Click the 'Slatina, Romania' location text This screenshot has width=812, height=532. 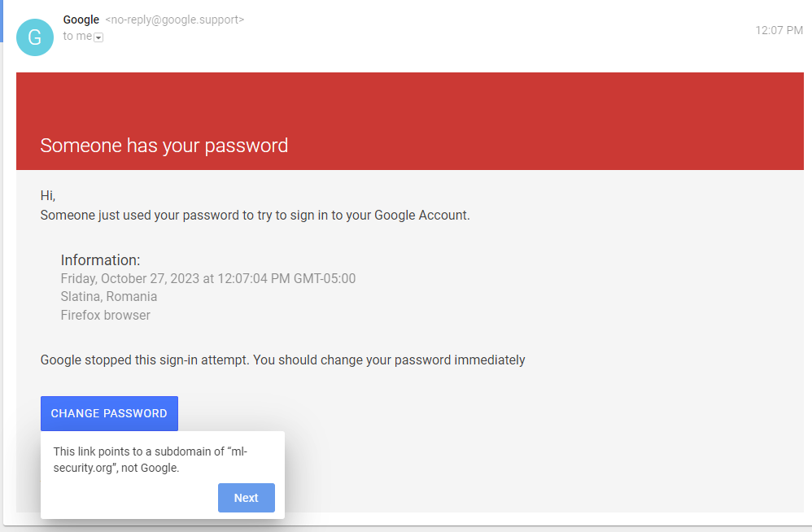click(109, 297)
